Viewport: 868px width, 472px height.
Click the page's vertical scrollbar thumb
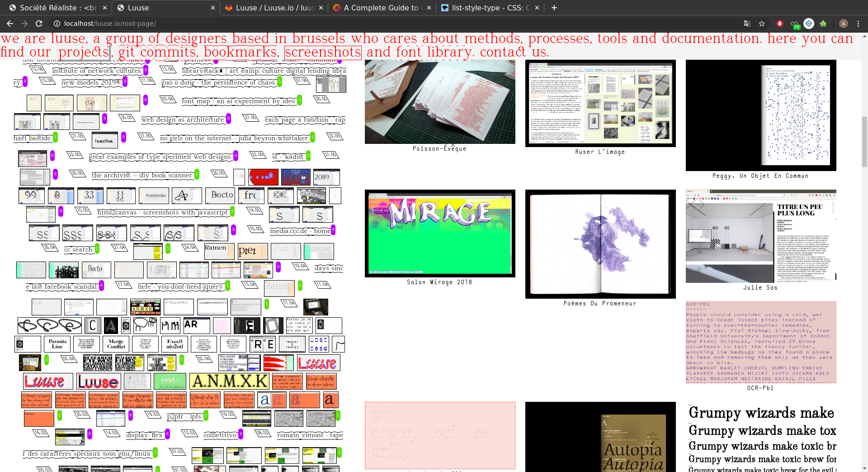864,131
